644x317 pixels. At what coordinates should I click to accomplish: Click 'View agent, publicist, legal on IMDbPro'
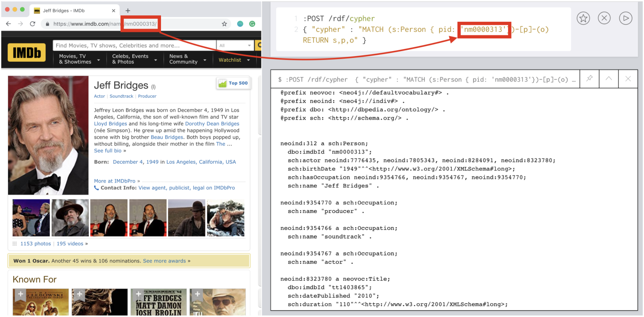pos(187,188)
